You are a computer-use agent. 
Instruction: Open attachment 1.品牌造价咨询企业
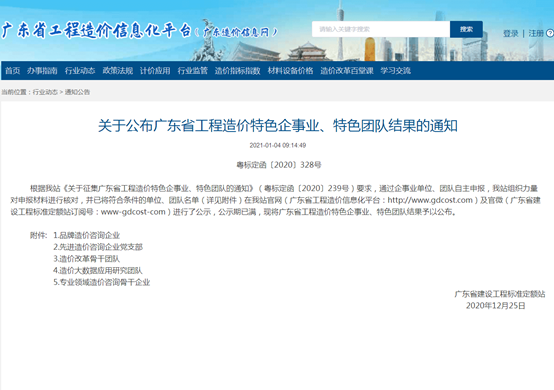tap(87, 235)
